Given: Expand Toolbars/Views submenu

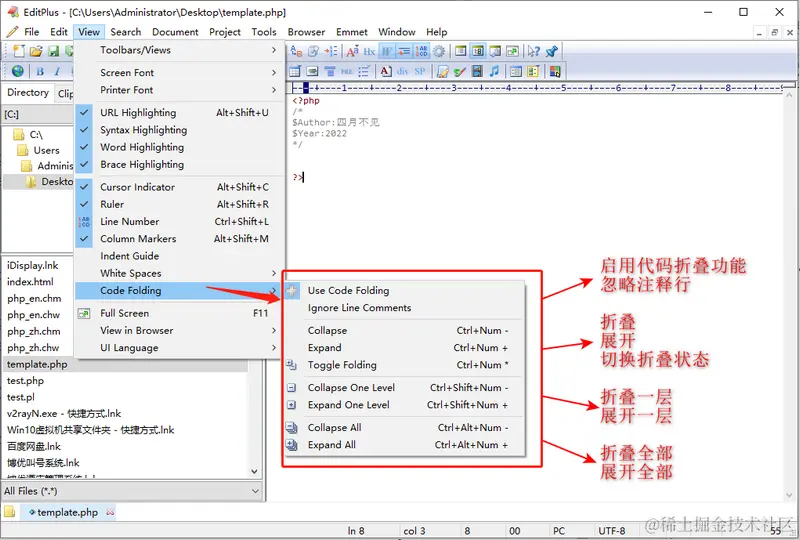Looking at the screenshot, I should [179, 50].
